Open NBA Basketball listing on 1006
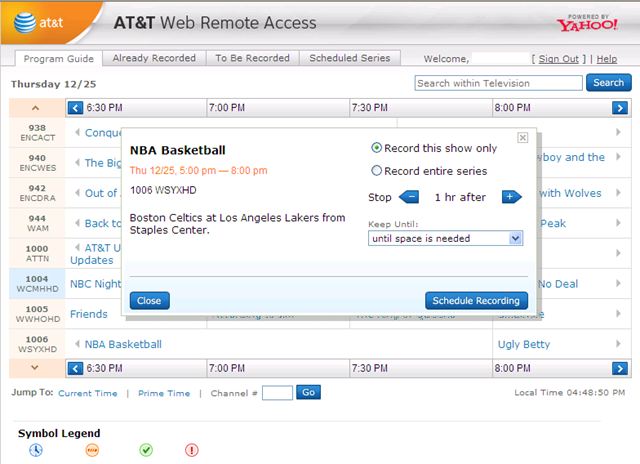The height and width of the screenshot is (464, 640). pyautogui.click(x=123, y=344)
